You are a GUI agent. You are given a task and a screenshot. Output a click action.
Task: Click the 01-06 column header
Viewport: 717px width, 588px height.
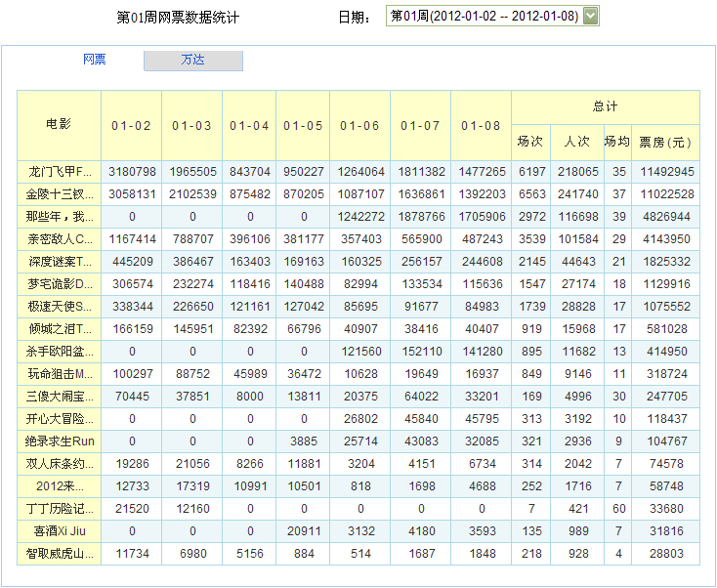(360, 125)
